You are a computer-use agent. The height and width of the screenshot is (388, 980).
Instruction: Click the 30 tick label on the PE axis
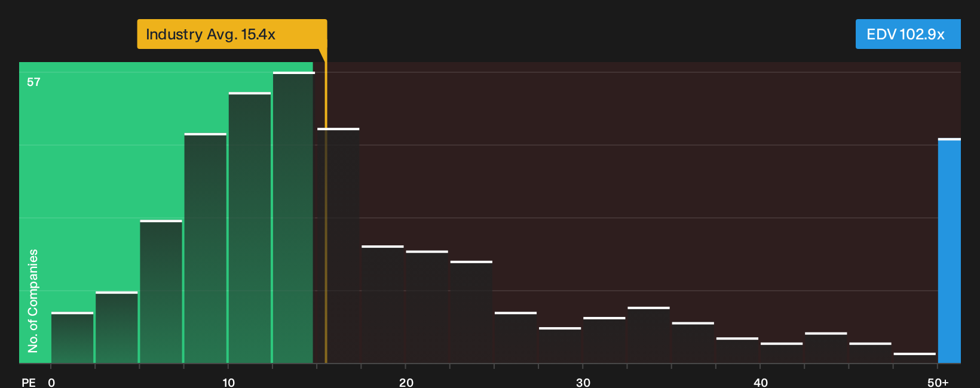click(583, 382)
